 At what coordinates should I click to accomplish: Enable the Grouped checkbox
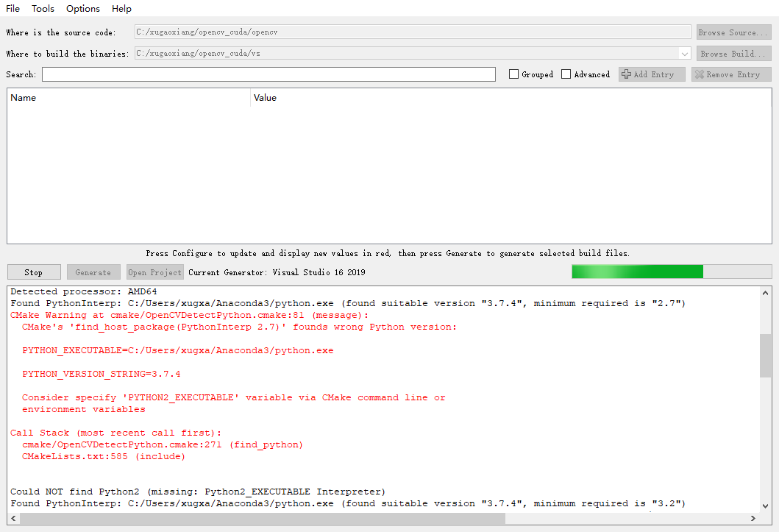[513, 74]
